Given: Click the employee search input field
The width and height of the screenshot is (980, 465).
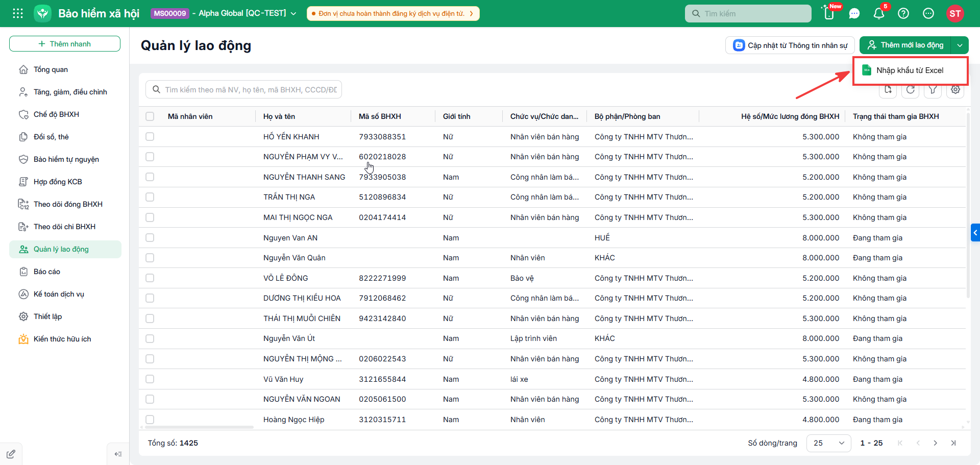Looking at the screenshot, I should (243, 90).
